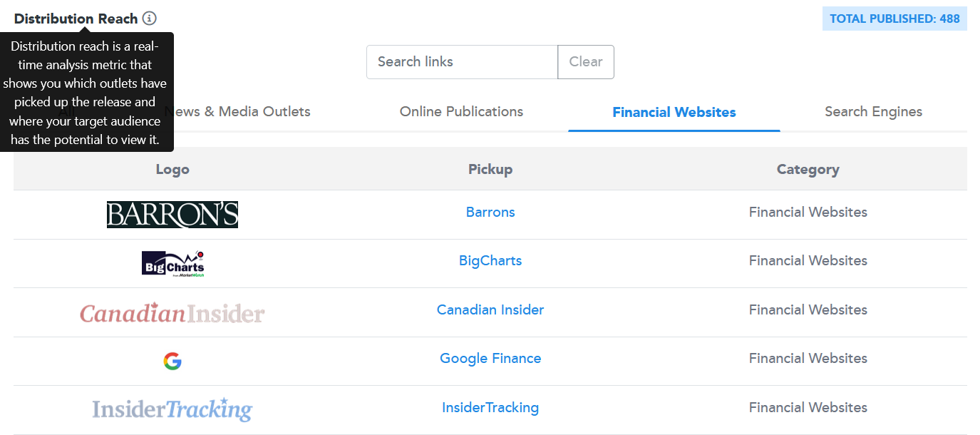Click the Barron's logo image

(x=172, y=215)
